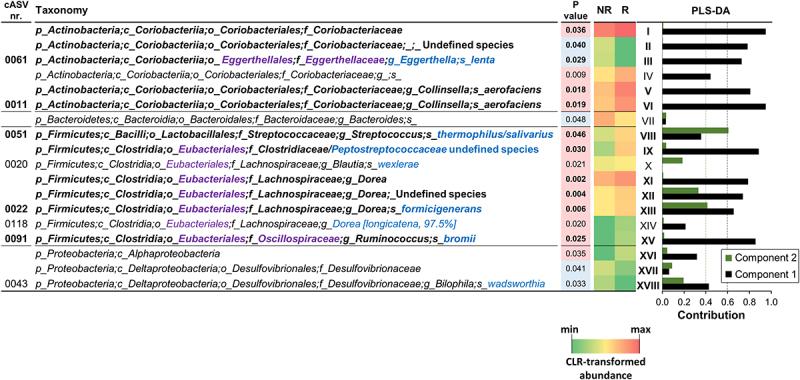Click the black Component 1 legend swatch
Screen dimensions: 800x380
click(x=728, y=275)
